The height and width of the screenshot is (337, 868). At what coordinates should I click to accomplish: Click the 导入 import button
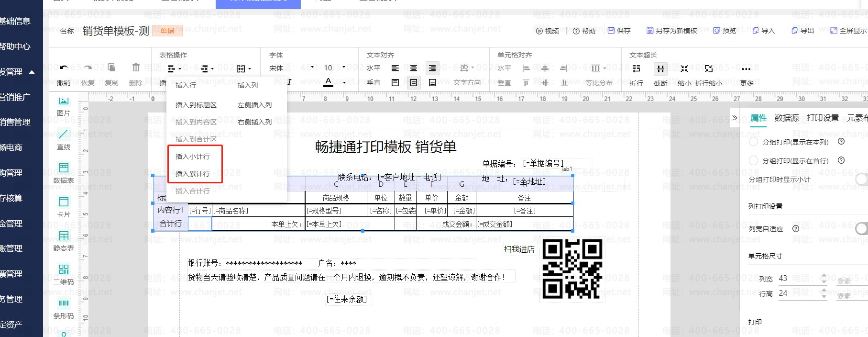[763, 31]
